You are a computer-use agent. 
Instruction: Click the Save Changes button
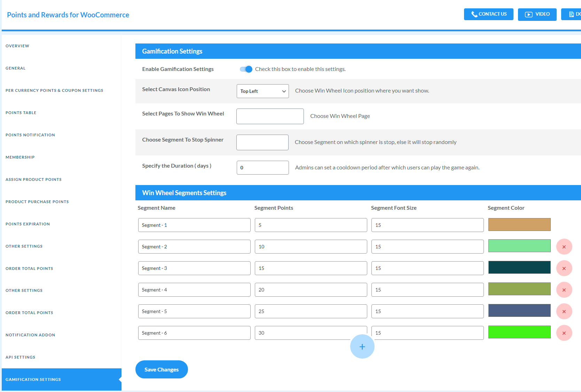tap(162, 369)
